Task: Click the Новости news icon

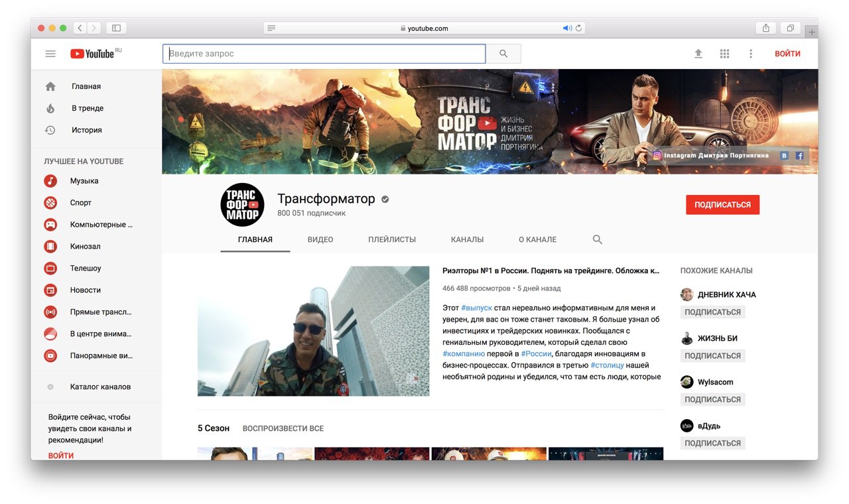Action: click(50, 290)
